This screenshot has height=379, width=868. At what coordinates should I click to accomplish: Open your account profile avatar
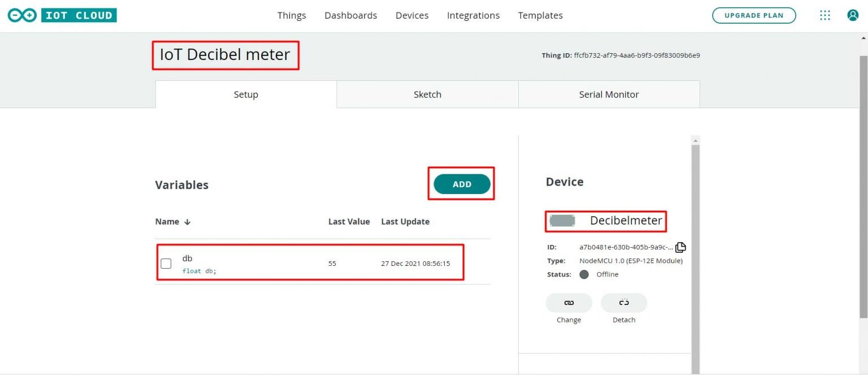(852, 15)
